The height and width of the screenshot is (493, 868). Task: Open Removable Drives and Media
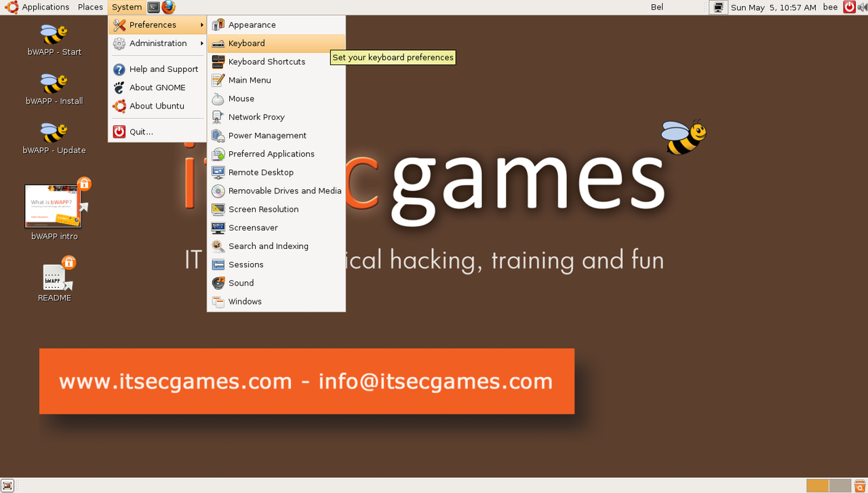click(x=276, y=191)
